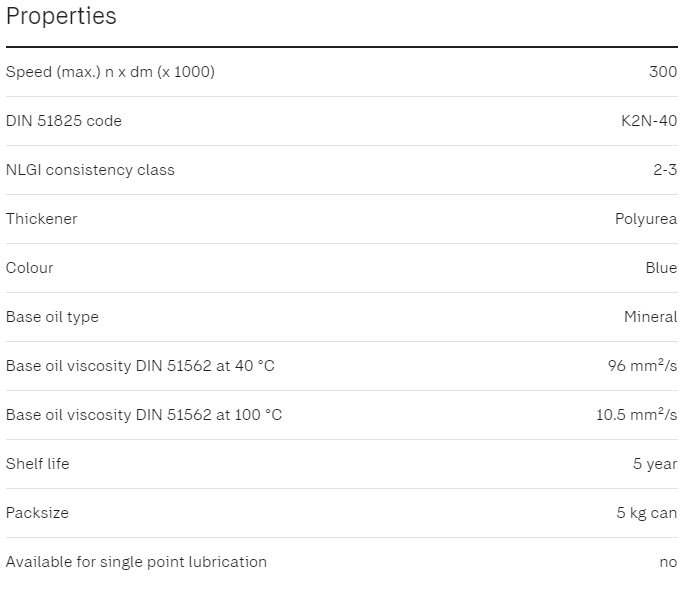Click the Base oil type label

pyautogui.click(x=52, y=317)
